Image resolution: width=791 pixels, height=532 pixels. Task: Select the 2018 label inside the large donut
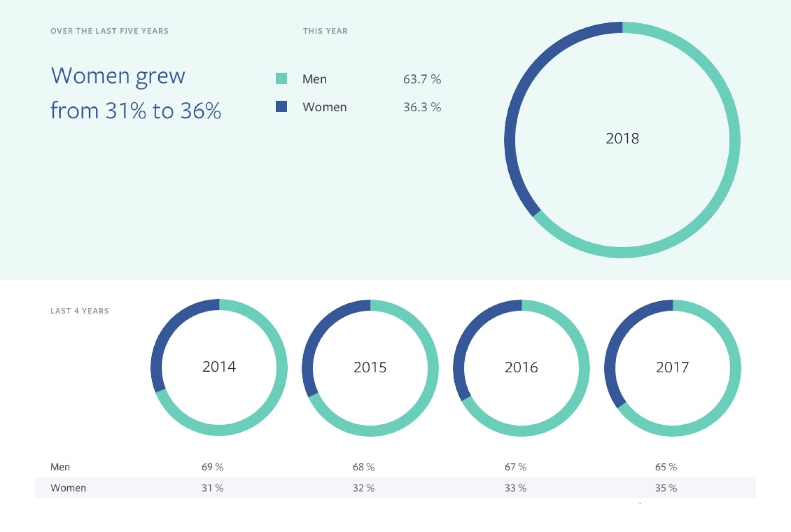click(x=622, y=138)
